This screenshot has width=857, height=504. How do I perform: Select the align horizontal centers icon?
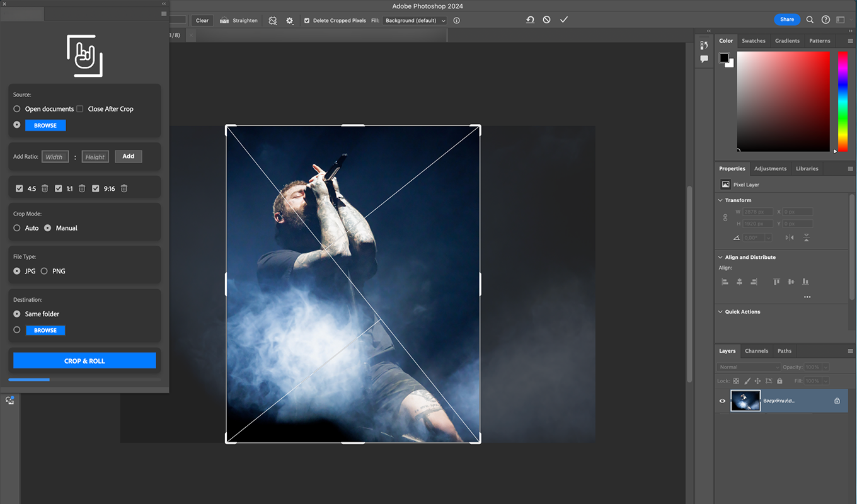pyautogui.click(x=739, y=282)
